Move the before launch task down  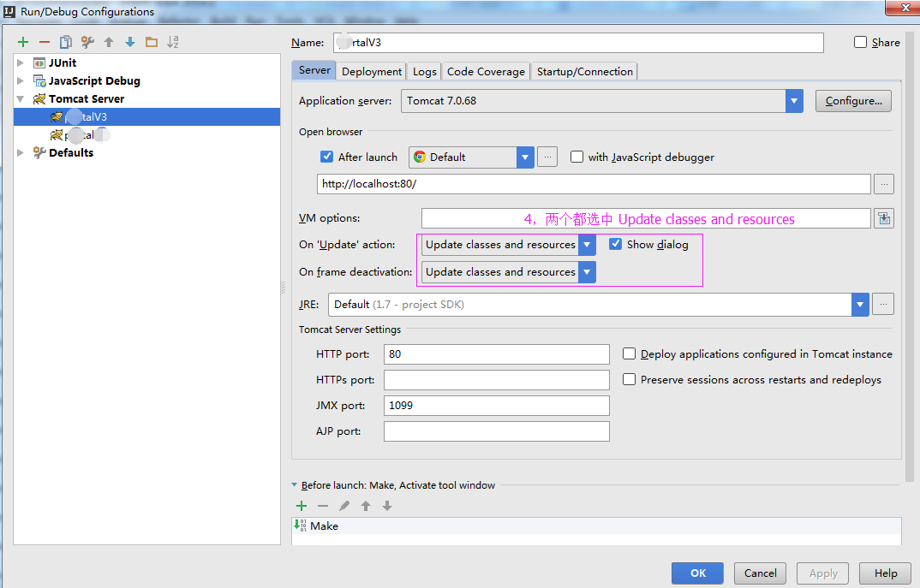pos(387,506)
